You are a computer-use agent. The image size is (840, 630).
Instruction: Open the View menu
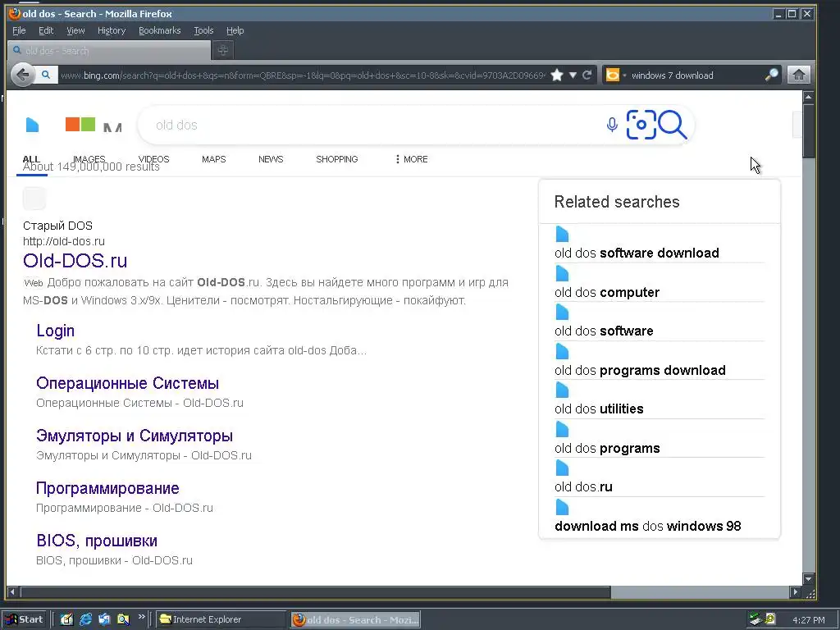coord(75,30)
